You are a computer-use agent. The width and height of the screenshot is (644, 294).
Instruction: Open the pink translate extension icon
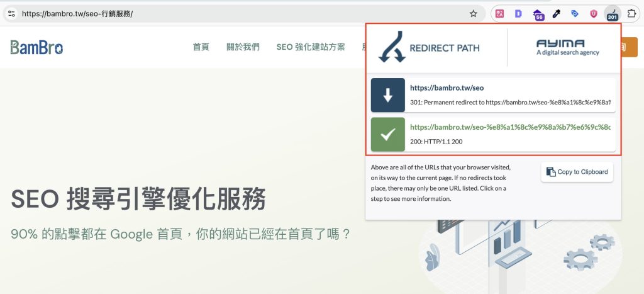499,14
